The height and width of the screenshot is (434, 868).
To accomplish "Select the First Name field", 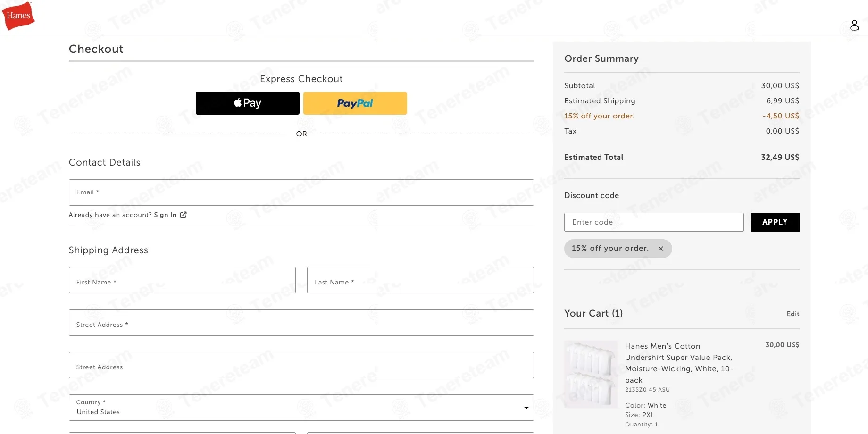I will tap(182, 280).
